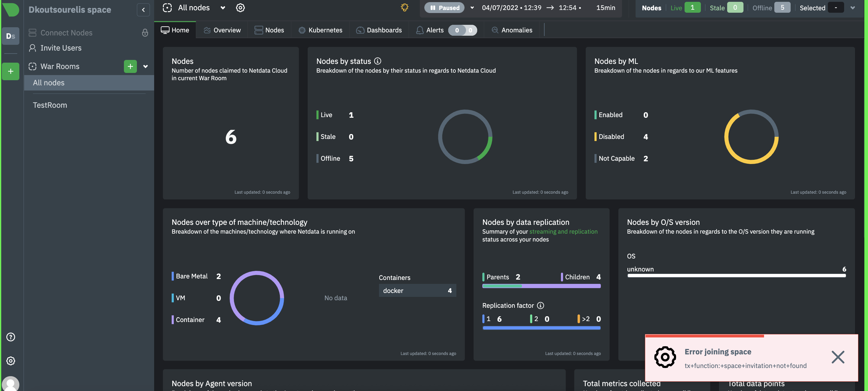Viewport: 868px width, 391px height.
Task: Dismiss the Error joining space notification
Action: click(x=837, y=357)
